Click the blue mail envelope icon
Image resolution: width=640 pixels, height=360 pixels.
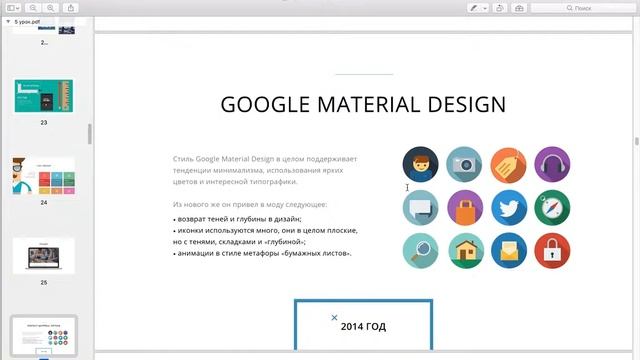tap(509, 251)
